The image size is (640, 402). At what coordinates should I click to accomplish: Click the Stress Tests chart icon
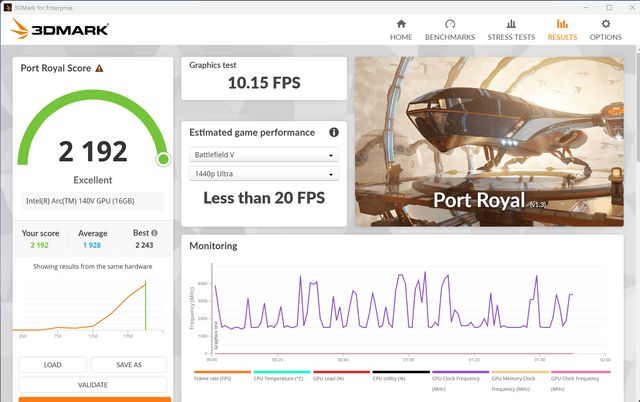click(x=511, y=24)
